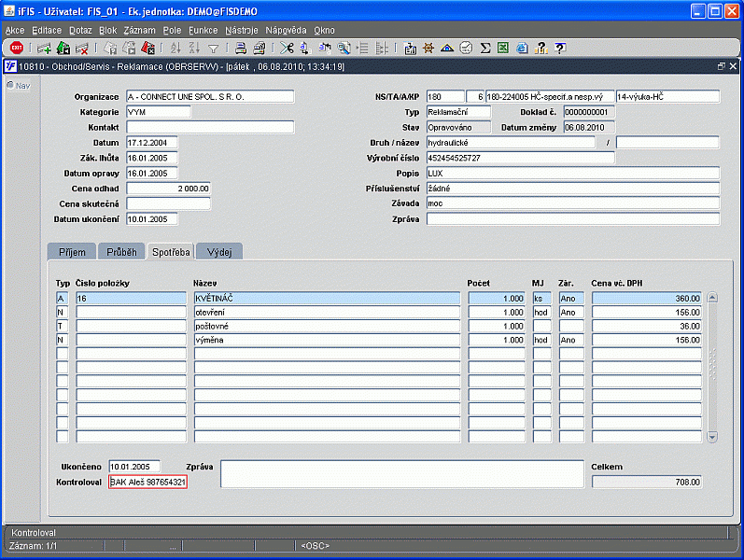Screen dimensions: 744x560
Task: Click the empty Kontakt field
Action: pyautogui.click(x=210, y=127)
